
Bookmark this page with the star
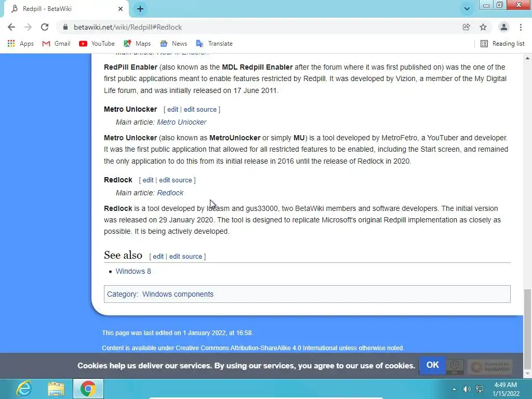483,27
